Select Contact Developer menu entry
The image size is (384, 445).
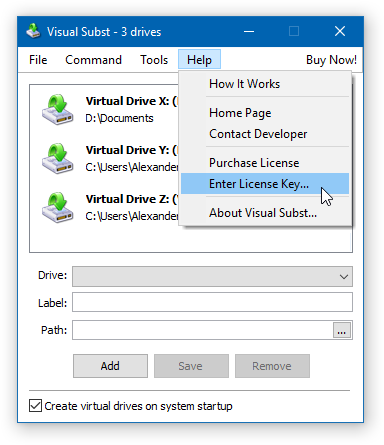(x=265, y=134)
